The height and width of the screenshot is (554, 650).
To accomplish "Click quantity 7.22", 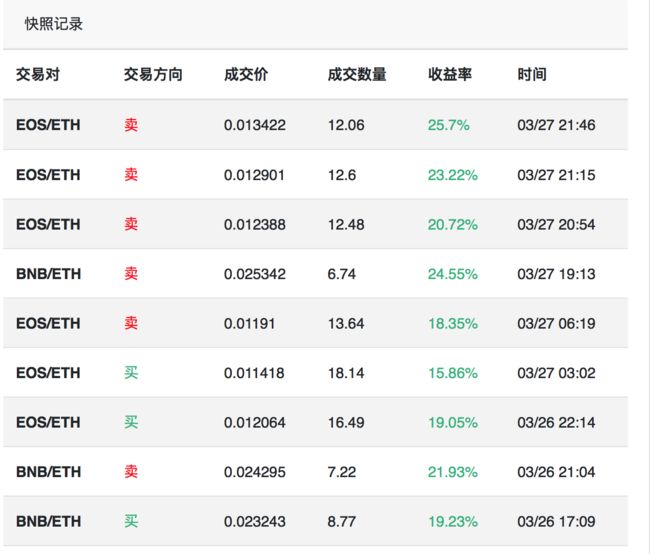I will click(x=342, y=472).
